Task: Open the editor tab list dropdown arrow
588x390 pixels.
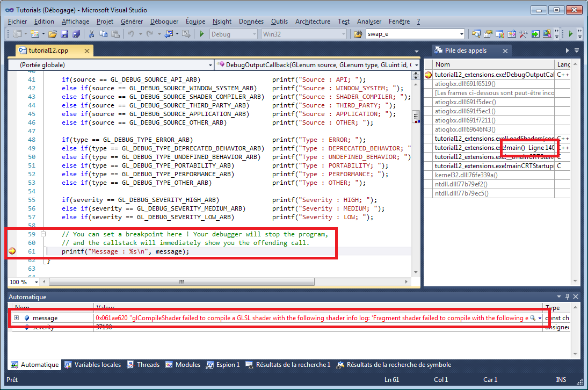Action: 416,51
